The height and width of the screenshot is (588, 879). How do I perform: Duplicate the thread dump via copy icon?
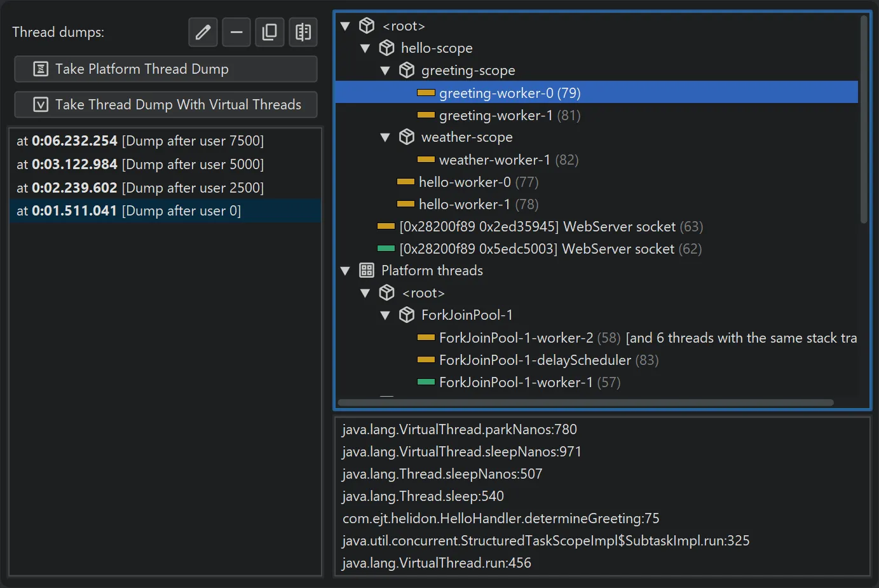pos(269,32)
